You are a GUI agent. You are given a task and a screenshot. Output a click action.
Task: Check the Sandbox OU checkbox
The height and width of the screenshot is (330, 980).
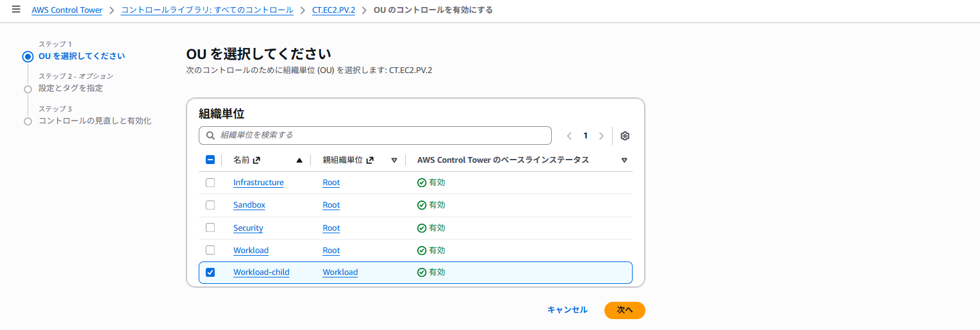coord(210,205)
